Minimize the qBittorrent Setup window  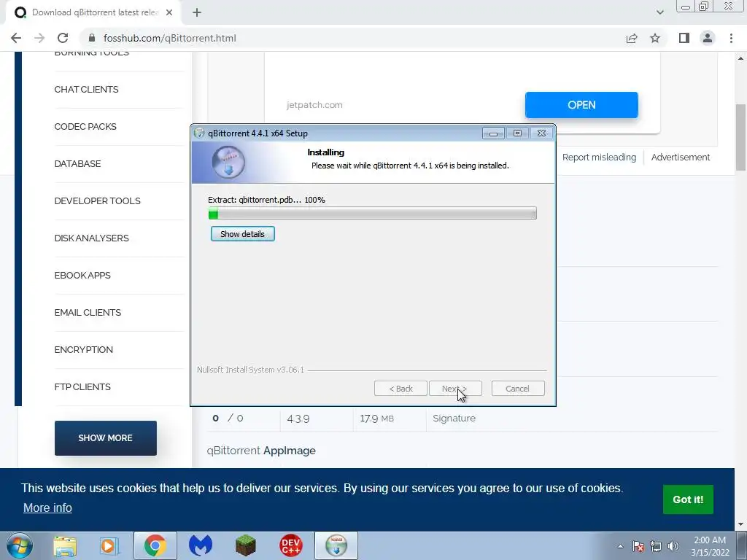pos(493,133)
